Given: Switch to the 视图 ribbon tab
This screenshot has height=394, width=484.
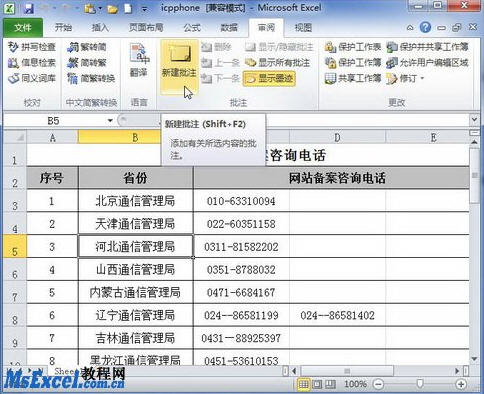Looking at the screenshot, I should [303, 27].
